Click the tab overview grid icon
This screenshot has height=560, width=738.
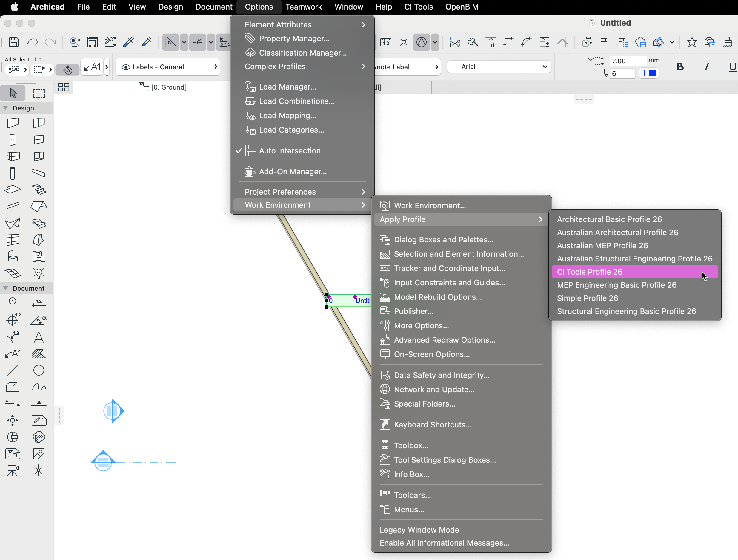coord(63,87)
